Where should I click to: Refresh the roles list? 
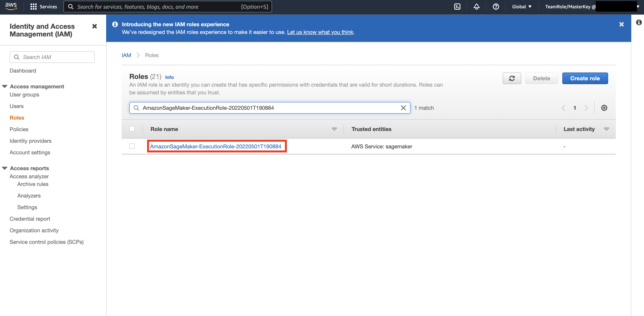[512, 79]
